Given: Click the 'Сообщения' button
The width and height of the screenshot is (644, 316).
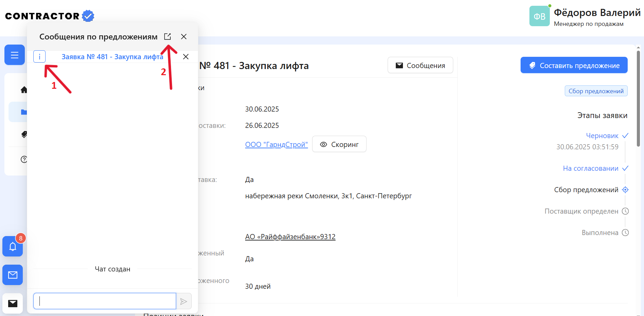Looking at the screenshot, I should click(x=420, y=65).
